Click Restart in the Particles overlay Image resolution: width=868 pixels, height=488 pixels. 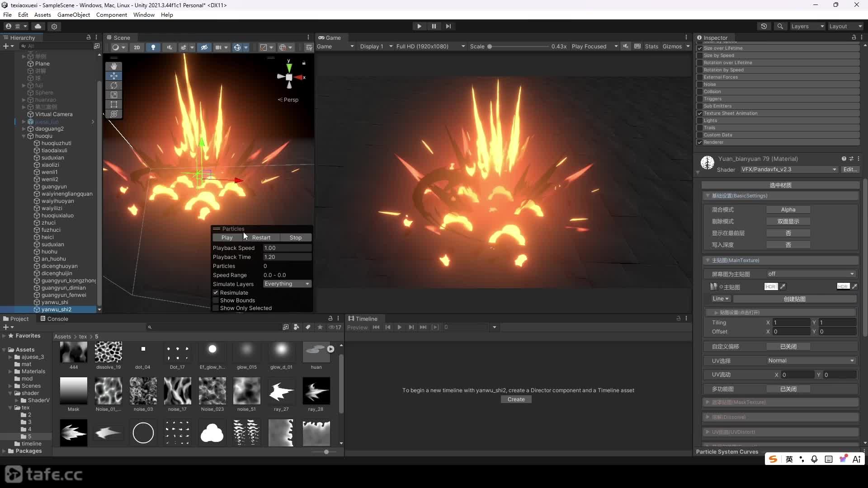[261, 238]
